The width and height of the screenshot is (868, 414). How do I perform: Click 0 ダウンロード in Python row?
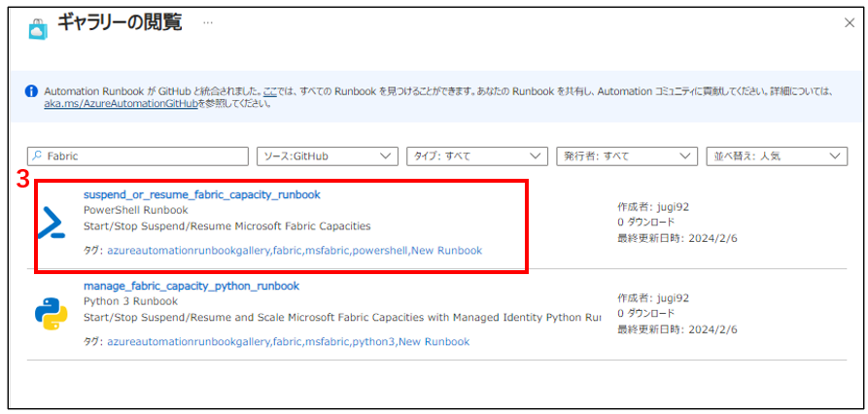pyautogui.click(x=646, y=314)
